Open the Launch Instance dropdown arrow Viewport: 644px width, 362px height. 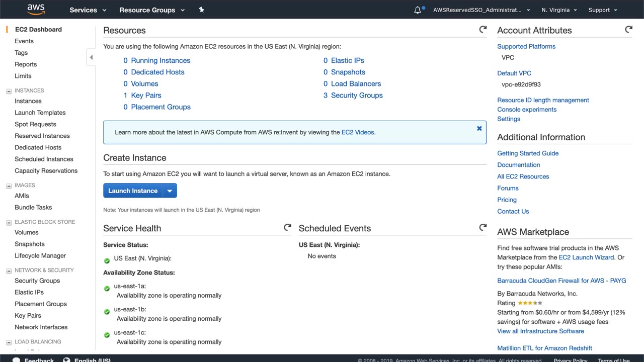click(170, 191)
